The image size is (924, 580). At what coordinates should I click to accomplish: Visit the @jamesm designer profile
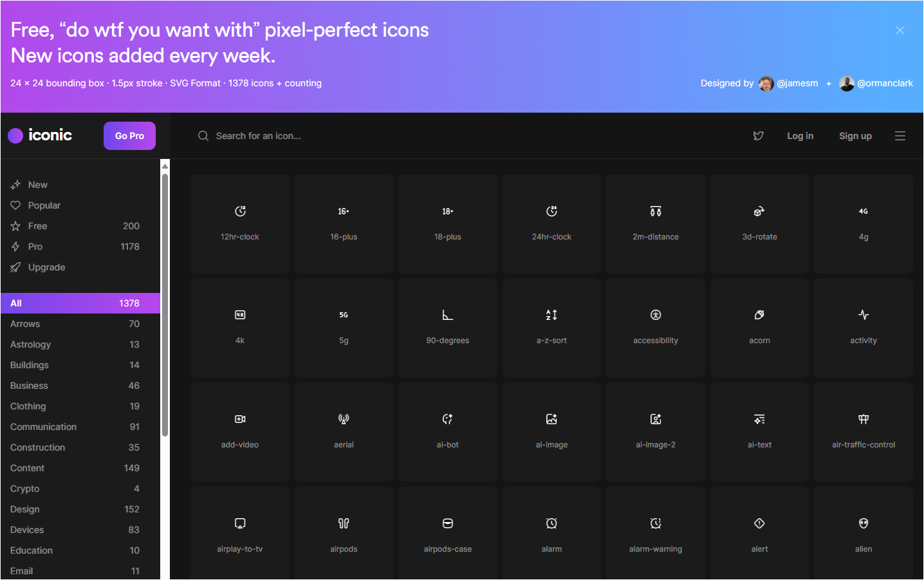point(797,83)
